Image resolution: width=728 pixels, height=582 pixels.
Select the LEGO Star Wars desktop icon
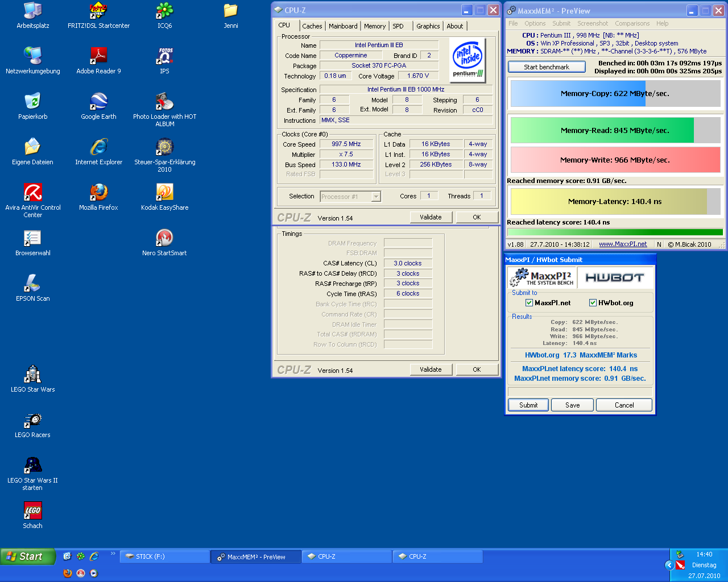pos(32,379)
